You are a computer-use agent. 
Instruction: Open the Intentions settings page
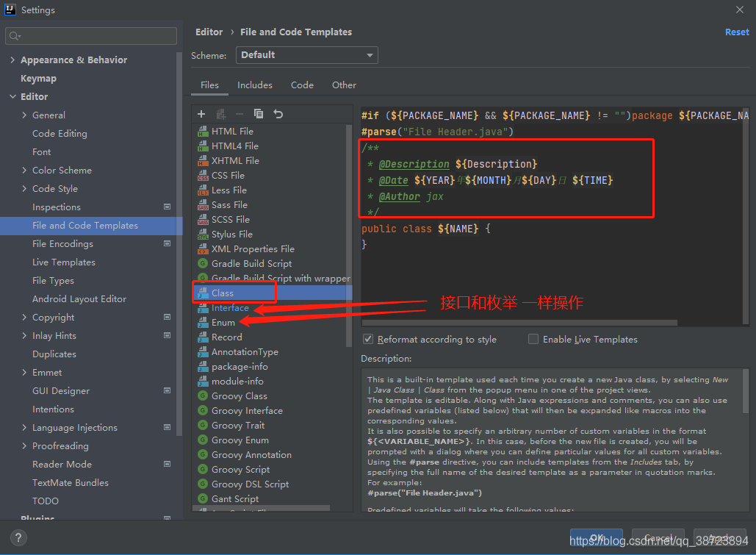[53, 409]
